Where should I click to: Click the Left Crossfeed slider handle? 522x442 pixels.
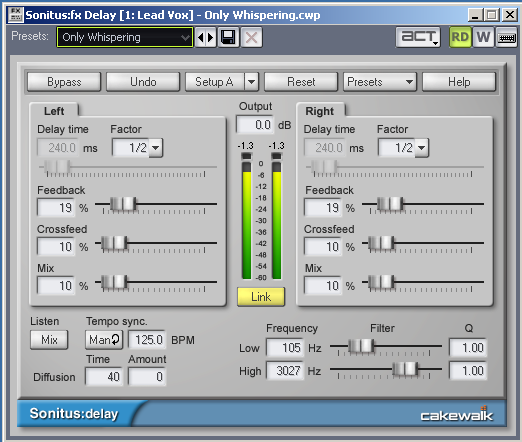pos(114,243)
